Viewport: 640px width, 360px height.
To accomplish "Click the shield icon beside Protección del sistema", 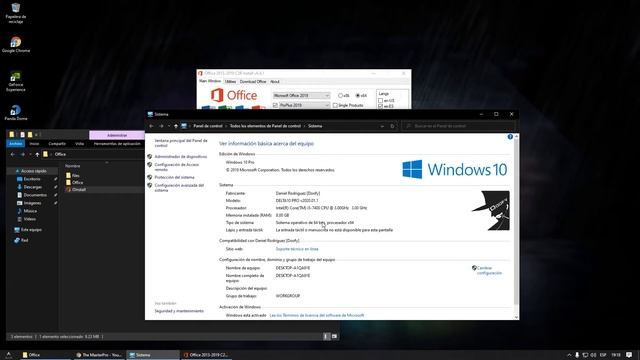I will pos(149,177).
